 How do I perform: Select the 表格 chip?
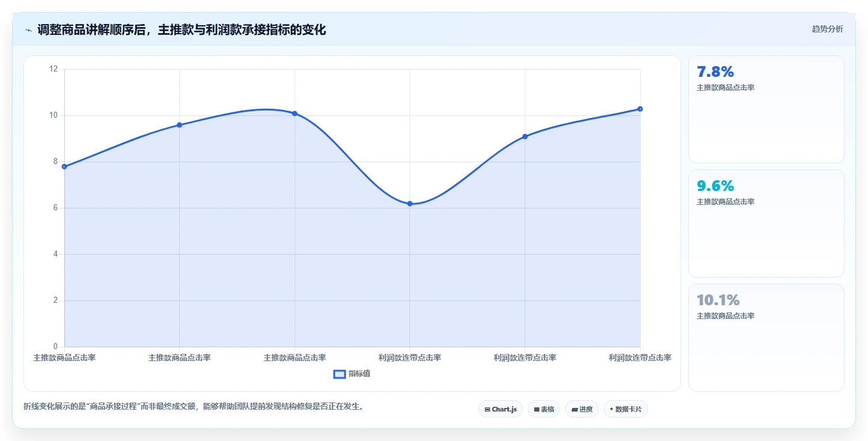click(x=544, y=409)
